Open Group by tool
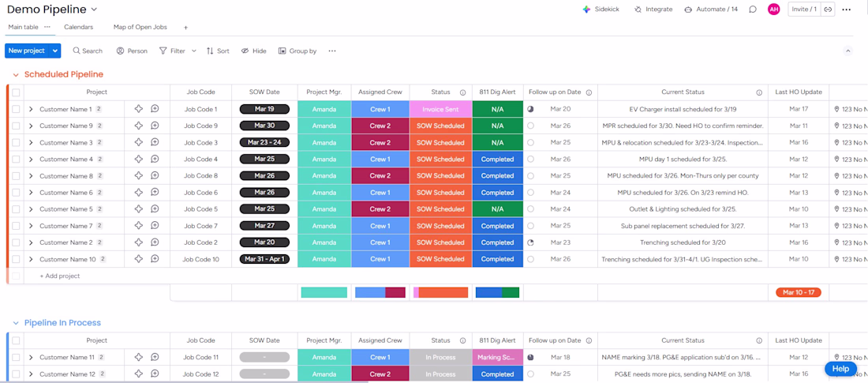This screenshot has height=383, width=868. pyautogui.click(x=297, y=51)
